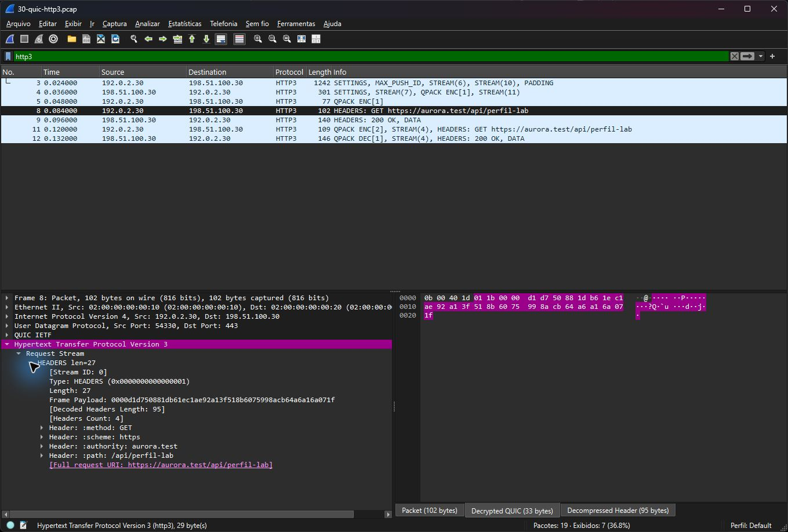The image size is (788, 532).
Task: Switch to the Packet (102 bytes) tab
Action: [x=430, y=511]
